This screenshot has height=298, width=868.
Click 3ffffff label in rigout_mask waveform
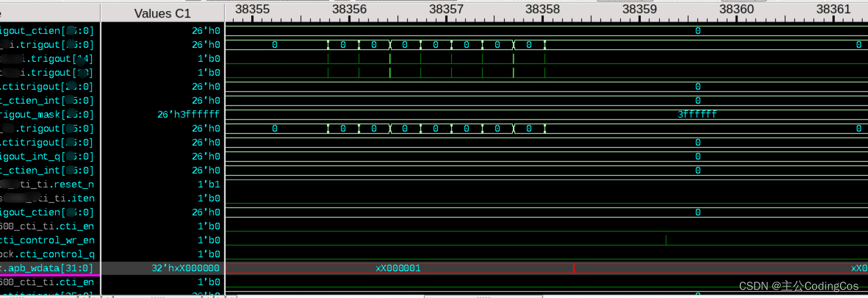[x=697, y=115]
